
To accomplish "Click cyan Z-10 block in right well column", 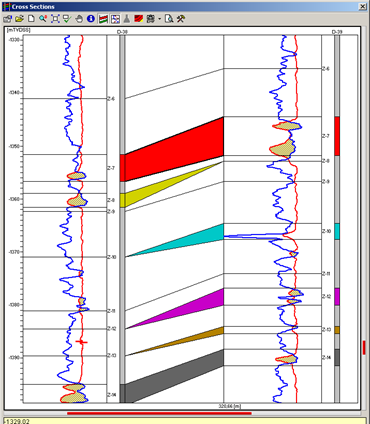I will point(337,231).
